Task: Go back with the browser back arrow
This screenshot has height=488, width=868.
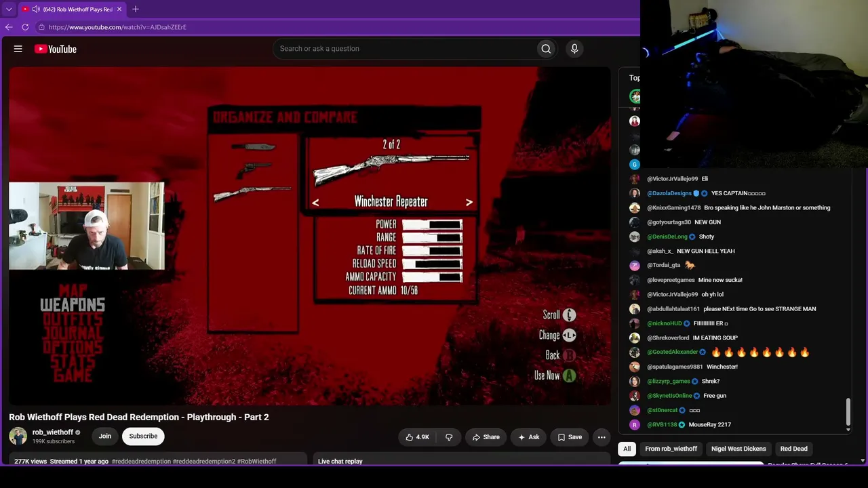Action: pyautogui.click(x=9, y=27)
